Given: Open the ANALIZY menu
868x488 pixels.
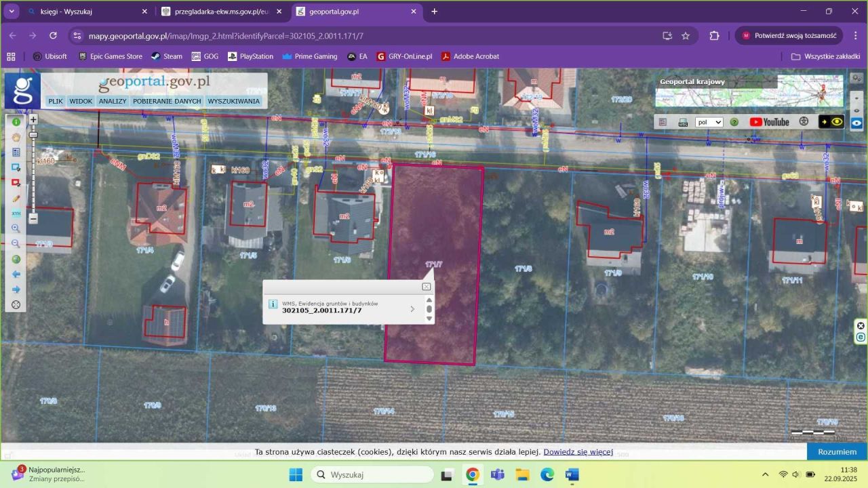Looking at the screenshot, I should coord(113,101).
